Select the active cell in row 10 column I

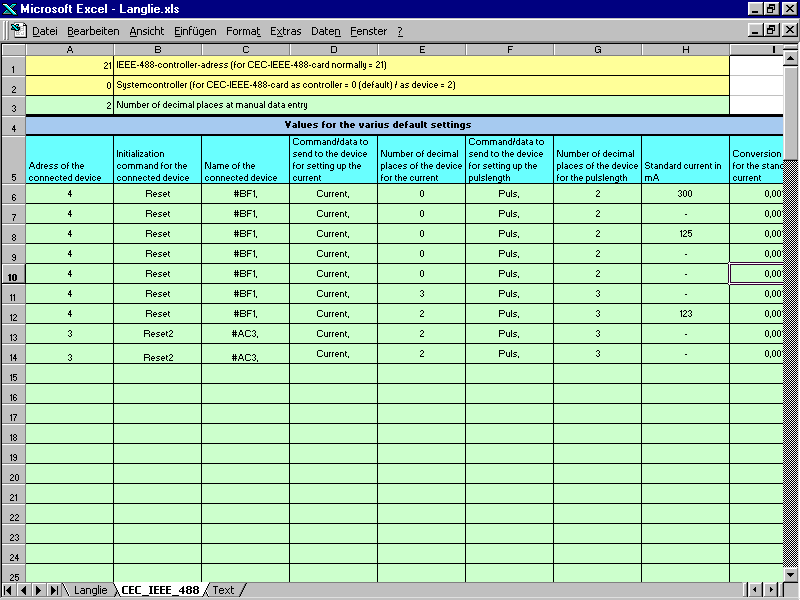click(757, 274)
